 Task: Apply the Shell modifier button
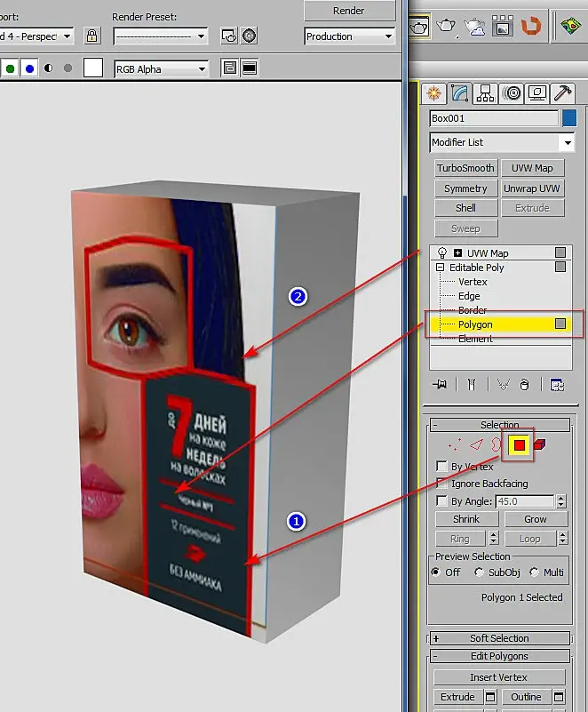pos(466,208)
